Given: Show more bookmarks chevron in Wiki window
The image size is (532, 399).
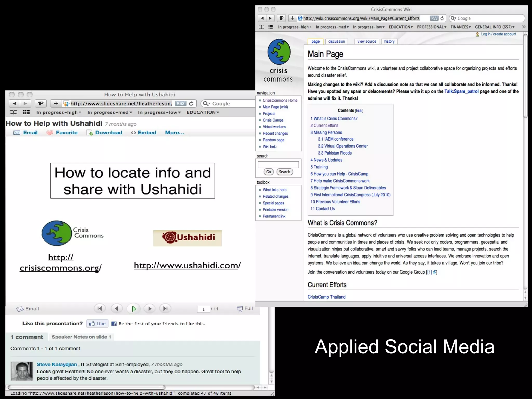Looking at the screenshot, I should pos(524,27).
